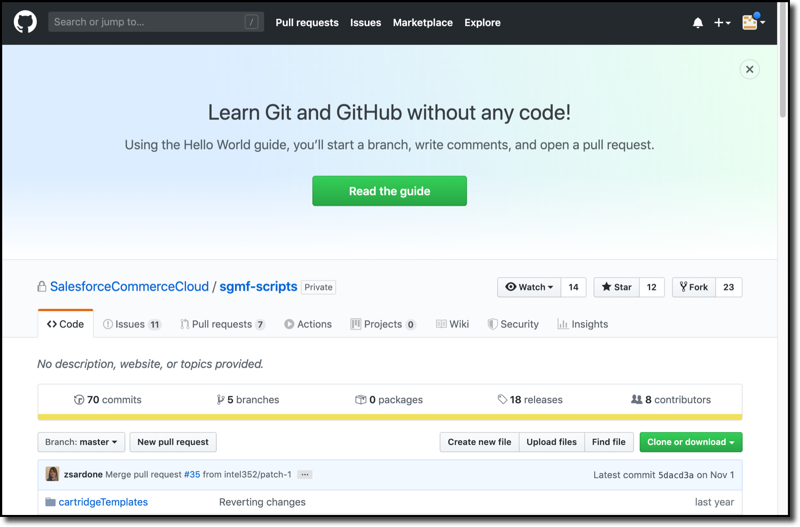Image resolution: width=800 pixels, height=527 pixels.
Task: Open Pull requests in top navigation
Action: coord(307,22)
